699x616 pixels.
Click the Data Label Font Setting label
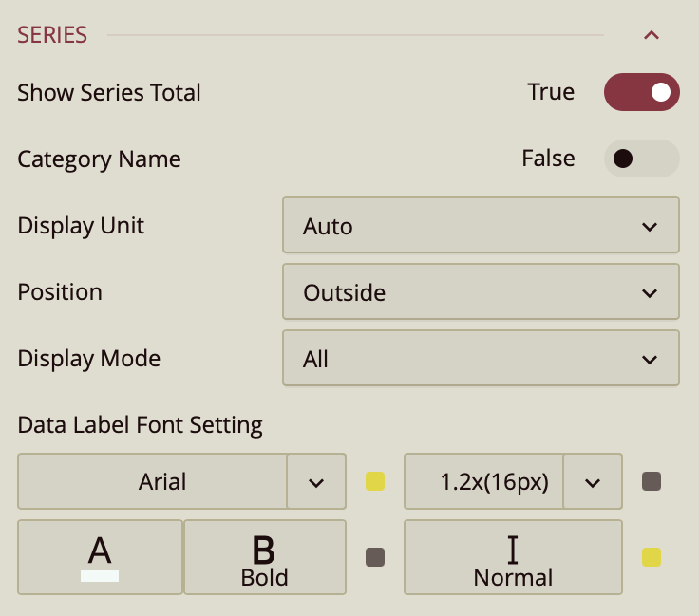140,425
